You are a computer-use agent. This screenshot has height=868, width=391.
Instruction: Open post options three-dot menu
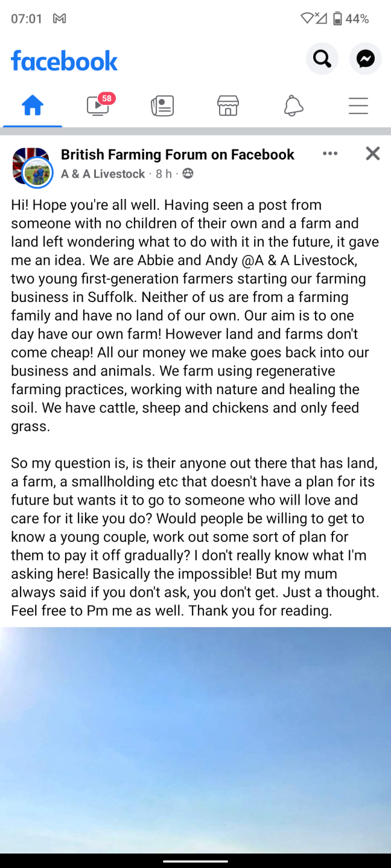click(330, 154)
